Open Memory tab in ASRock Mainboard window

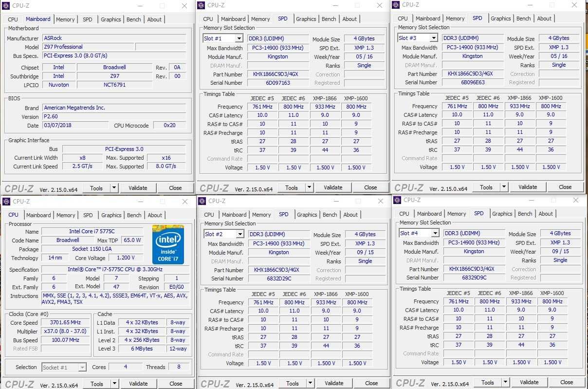65,19
